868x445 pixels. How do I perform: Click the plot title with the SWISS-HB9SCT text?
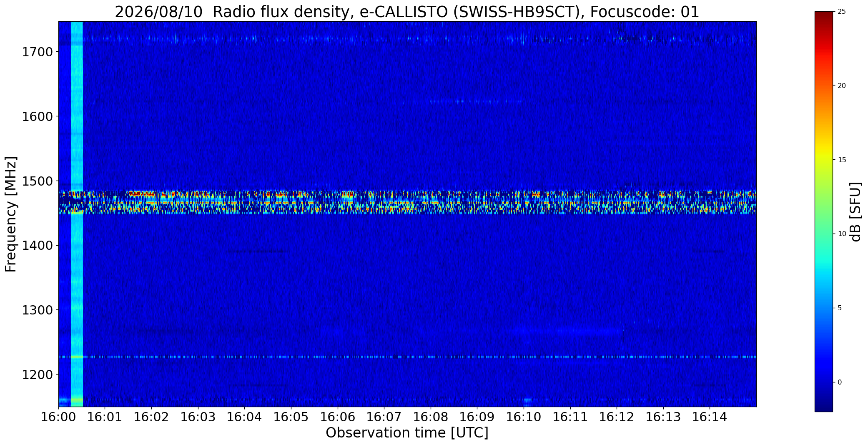pos(407,12)
